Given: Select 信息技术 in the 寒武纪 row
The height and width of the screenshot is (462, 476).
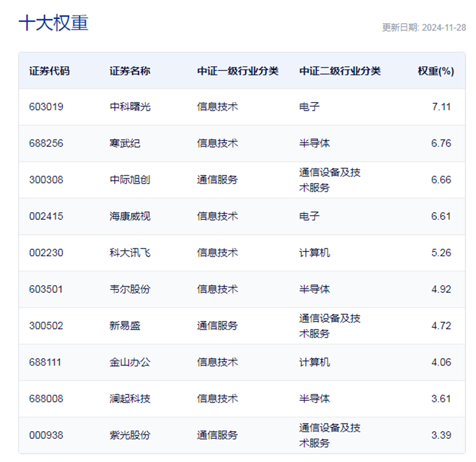Looking at the screenshot, I should (218, 143).
